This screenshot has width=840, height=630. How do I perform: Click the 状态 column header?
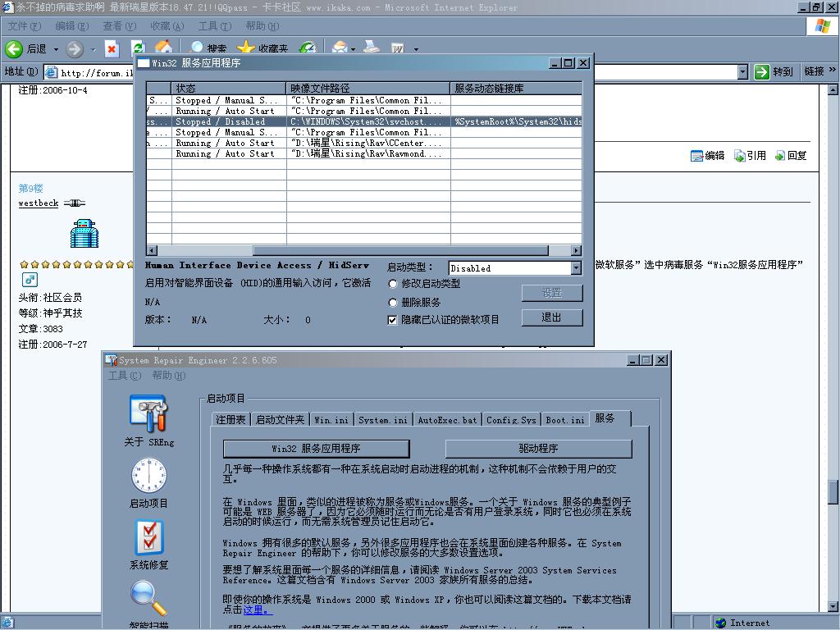[x=229, y=89]
